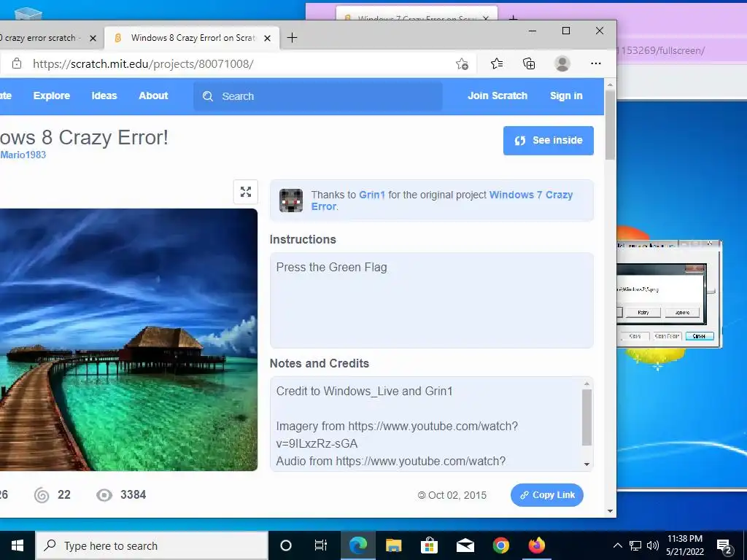The width and height of the screenshot is (747, 560).
Task: Click the views eye icon
Action: [104, 495]
